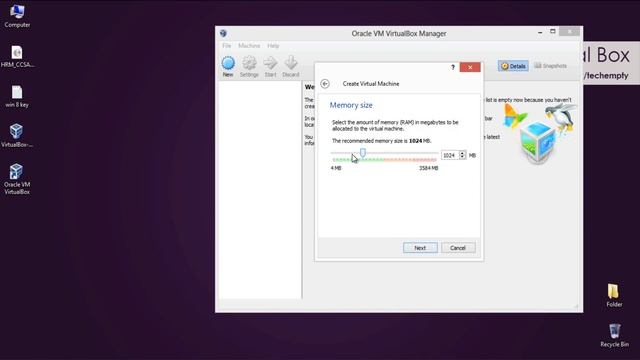
Task: Maximize the VirtualBox Manager window
Action: coord(553,31)
